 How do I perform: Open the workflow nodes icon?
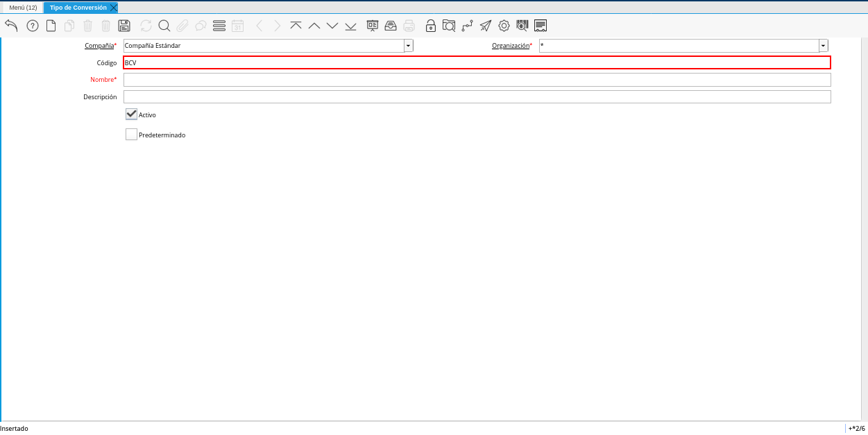(467, 26)
